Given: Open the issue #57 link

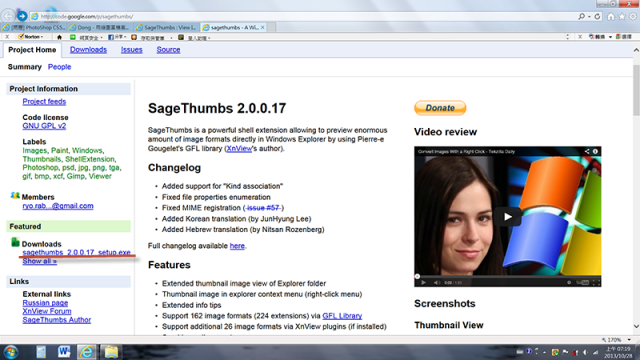Looking at the screenshot, I should tap(263, 208).
